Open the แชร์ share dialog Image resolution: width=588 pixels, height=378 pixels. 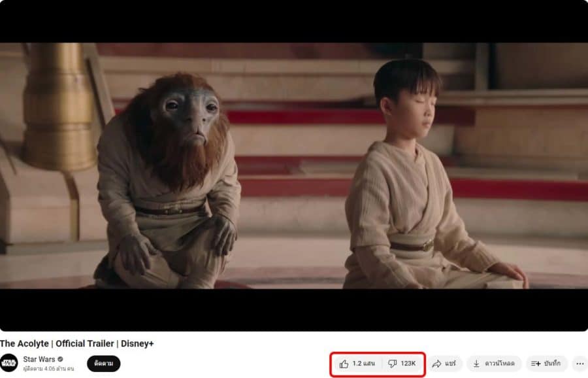[445, 364]
